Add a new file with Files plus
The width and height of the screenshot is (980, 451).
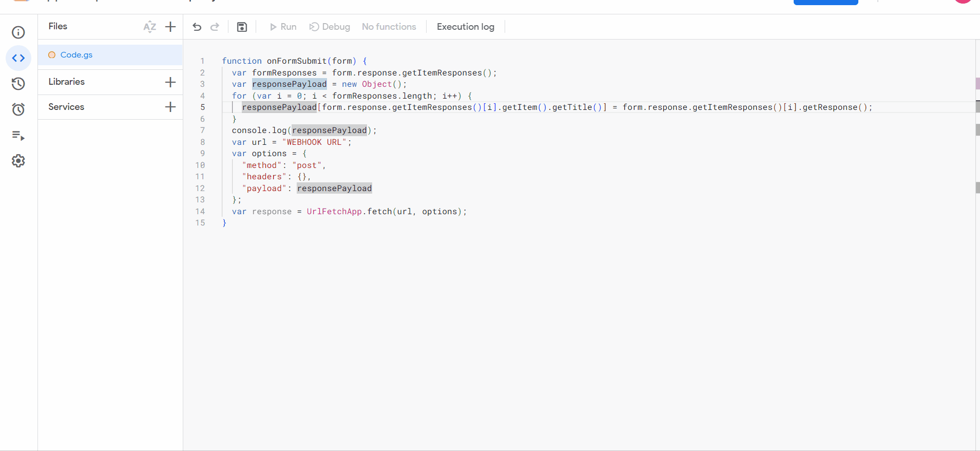pyautogui.click(x=170, y=27)
